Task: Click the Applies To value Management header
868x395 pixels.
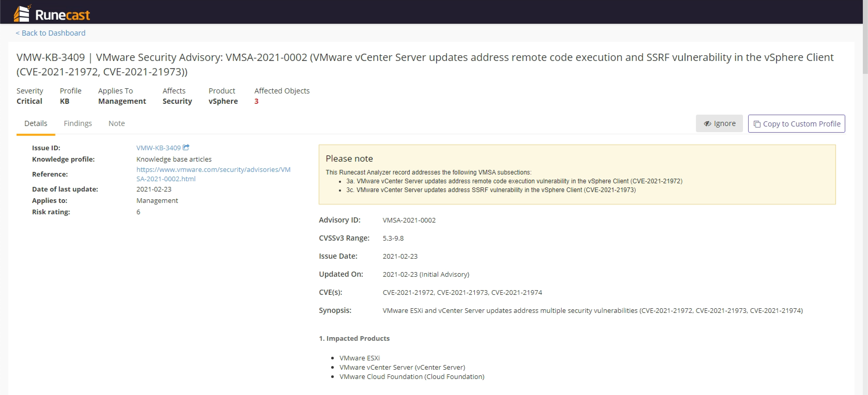Action: pyautogui.click(x=122, y=101)
